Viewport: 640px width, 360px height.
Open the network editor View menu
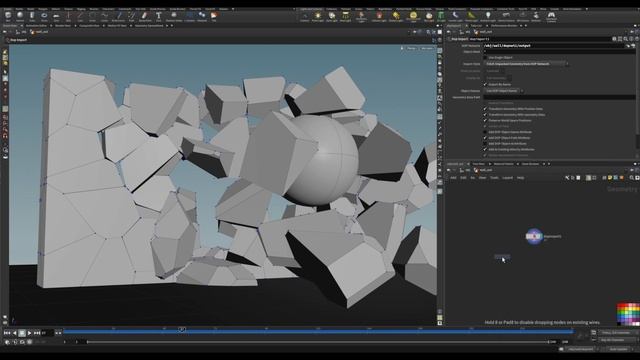tap(482, 178)
